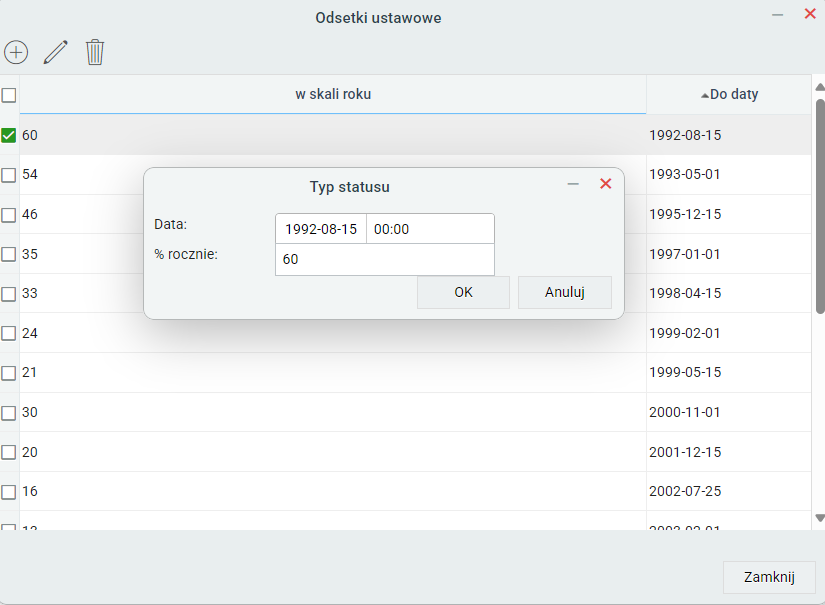Check the checkbox for row 20
Image resolution: width=825 pixels, height=605 pixels.
tap(9, 452)
